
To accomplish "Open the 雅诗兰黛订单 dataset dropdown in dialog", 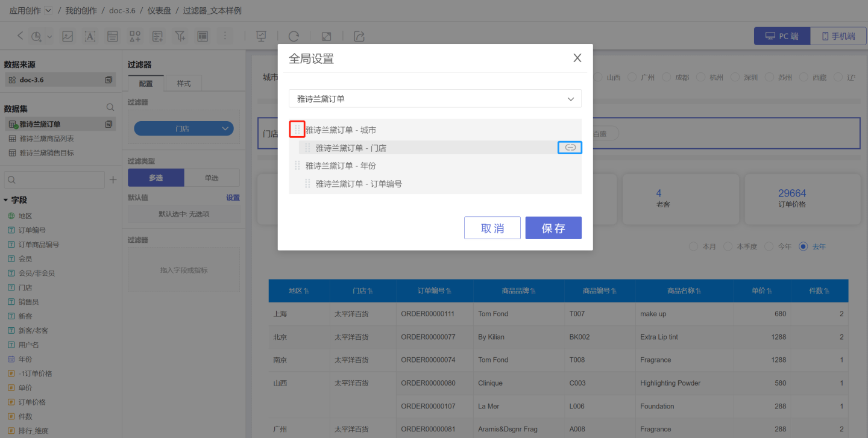I will coord(435,99).
